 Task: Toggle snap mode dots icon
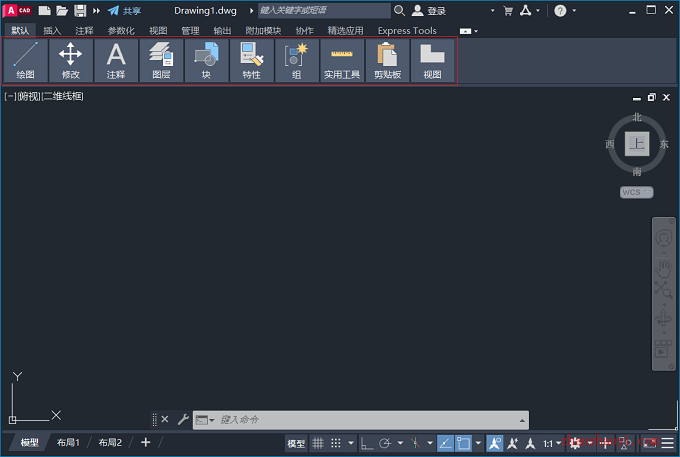336,443
